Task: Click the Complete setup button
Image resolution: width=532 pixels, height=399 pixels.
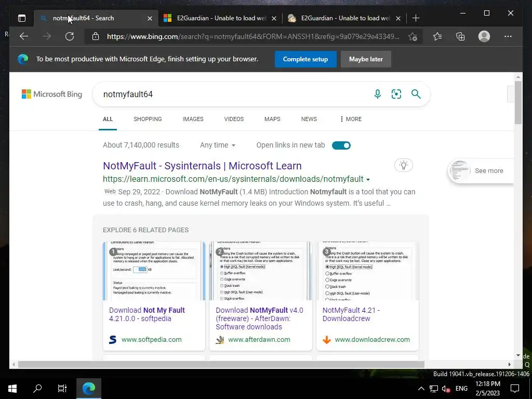Action: coord(305,59)
